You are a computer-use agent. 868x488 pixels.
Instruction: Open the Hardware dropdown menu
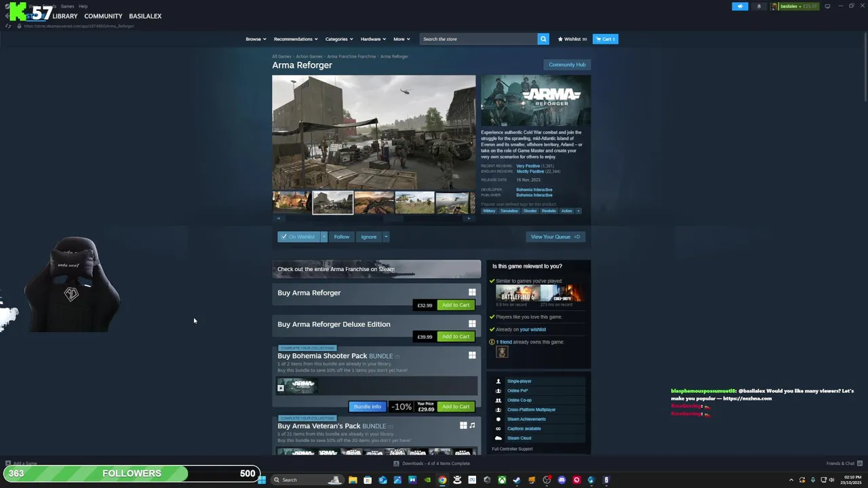tap(373, 39)
